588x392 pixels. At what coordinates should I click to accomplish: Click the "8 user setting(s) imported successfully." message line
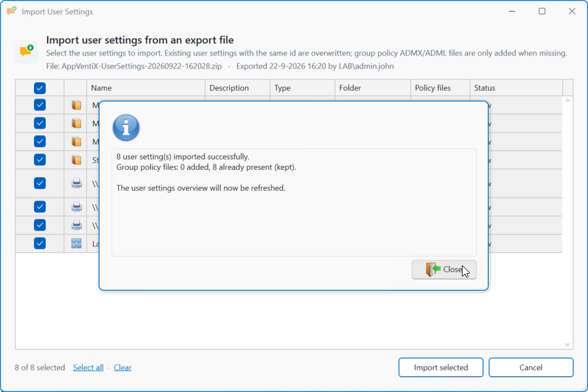tap(183, 157)
